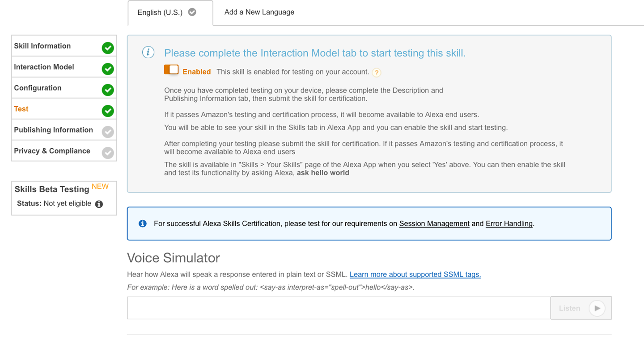Open the Interaction Model section
This screenshot has height=339, width=644.
pyautogui.click(x=44, y=67)
